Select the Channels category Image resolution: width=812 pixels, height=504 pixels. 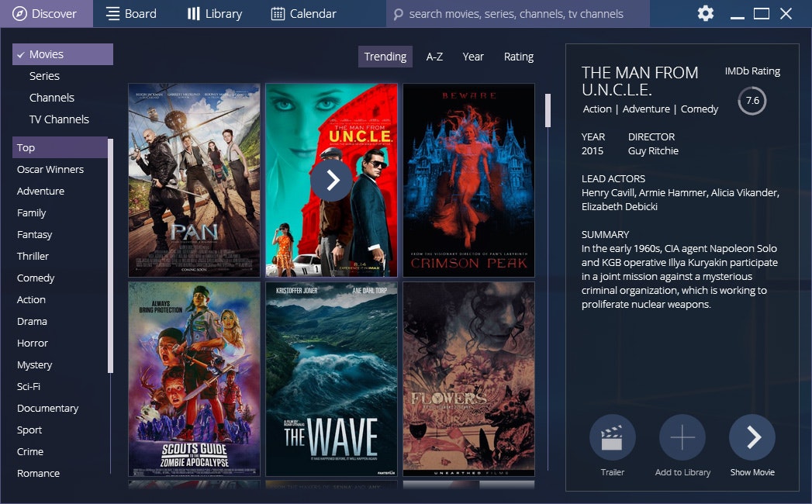(52, 98)
